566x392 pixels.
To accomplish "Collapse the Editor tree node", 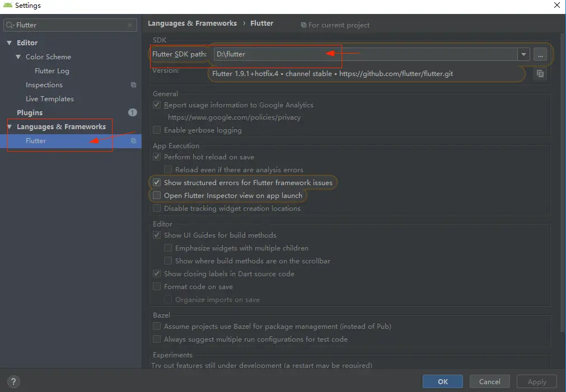I will (x=9, y=42).
